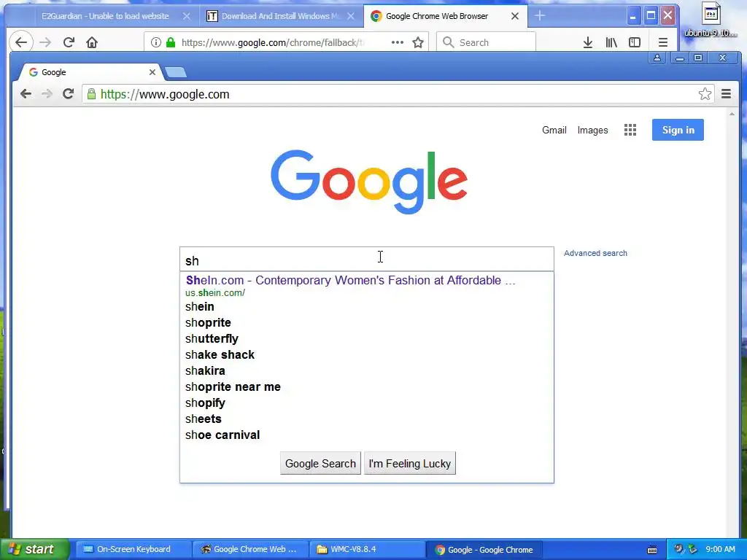Open Google apps grid icon
Image resolution: width=747 pixels, height=560 pixels.
(x=630, y=130)
